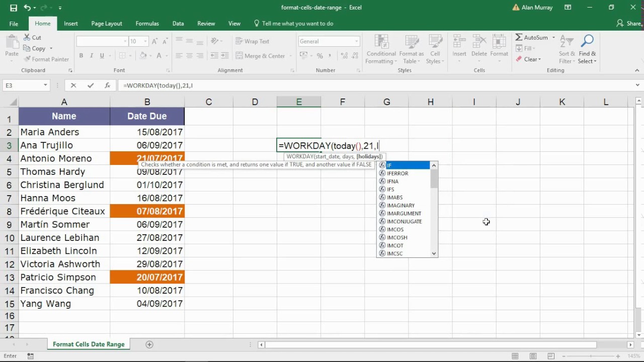Confirm the formula with the checkmark
644x362 pixels.
(91, 85)
